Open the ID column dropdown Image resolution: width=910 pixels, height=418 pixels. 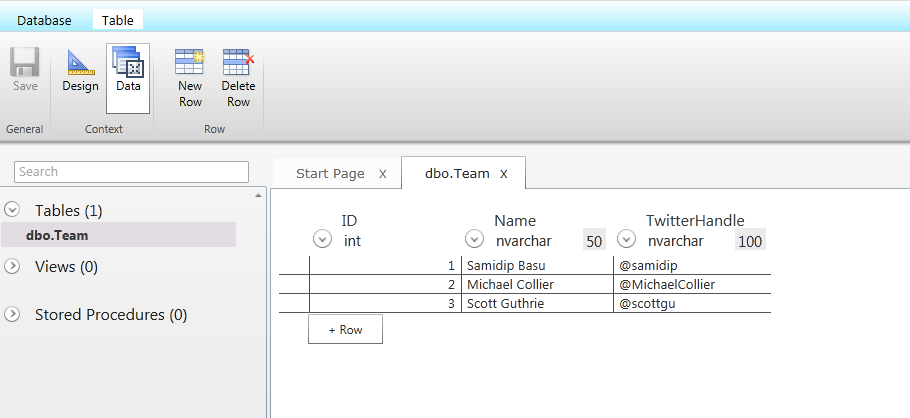pos(322,239)
